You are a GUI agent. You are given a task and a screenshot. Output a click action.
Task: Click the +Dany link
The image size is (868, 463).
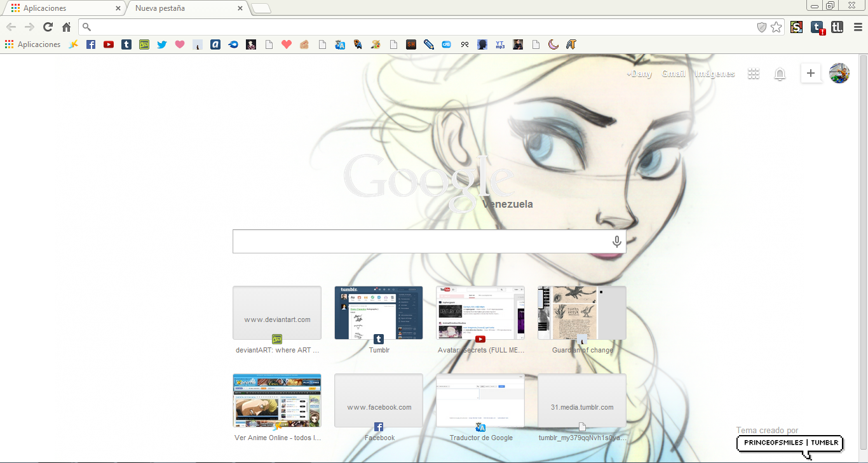point(639,74)
